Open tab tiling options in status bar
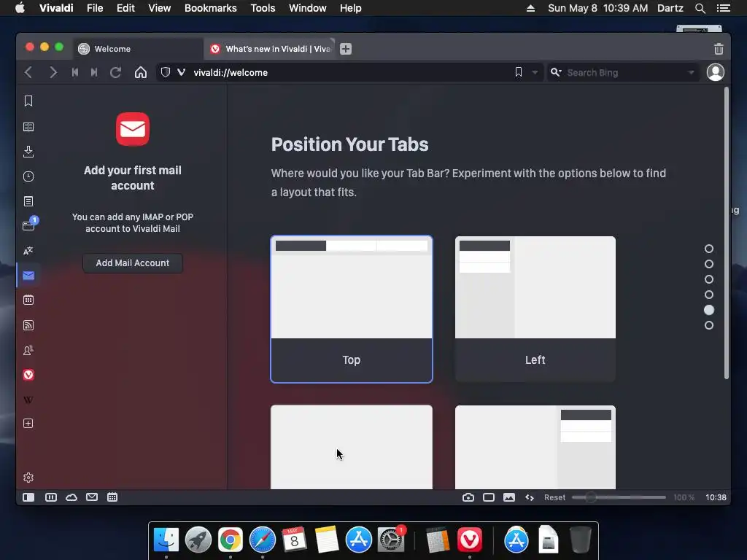 coord(488,497)
